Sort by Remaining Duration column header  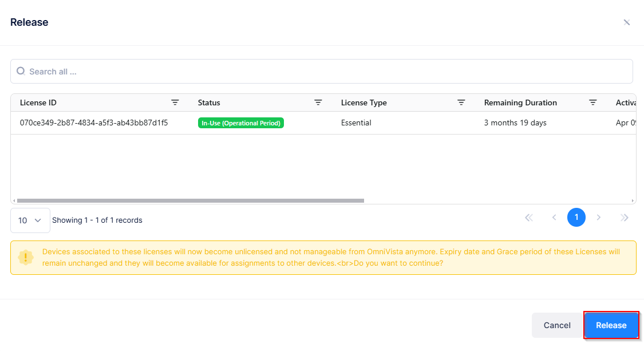coord(520,102)
